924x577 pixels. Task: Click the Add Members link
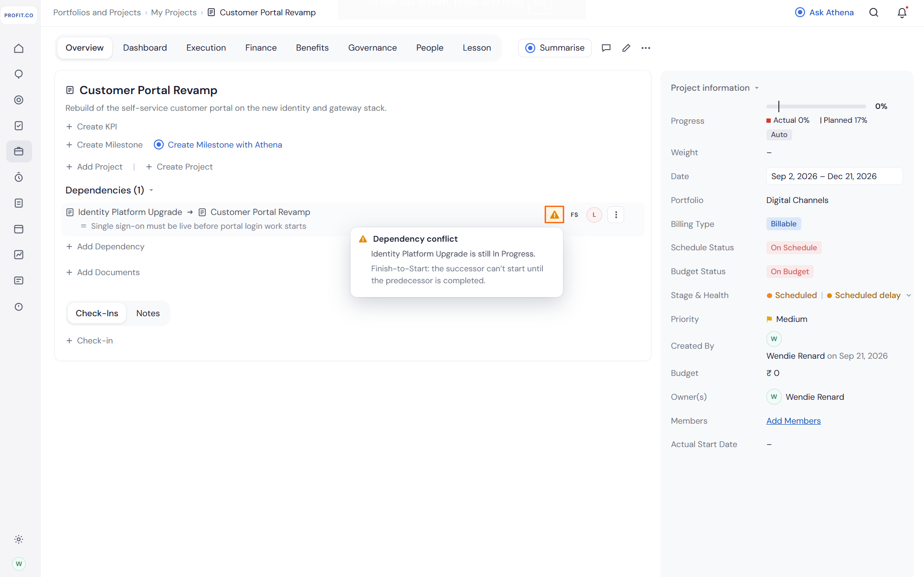(793, 421)
